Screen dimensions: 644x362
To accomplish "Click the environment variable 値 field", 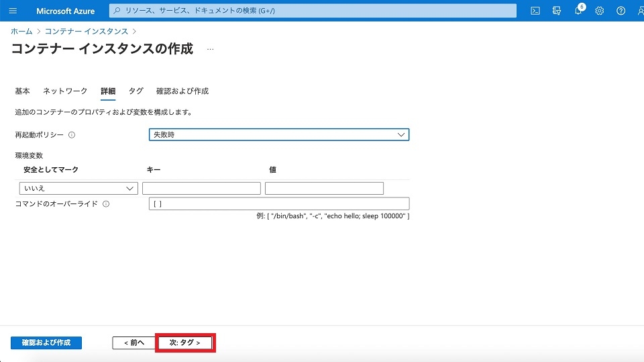I will [x=324, y=189].
